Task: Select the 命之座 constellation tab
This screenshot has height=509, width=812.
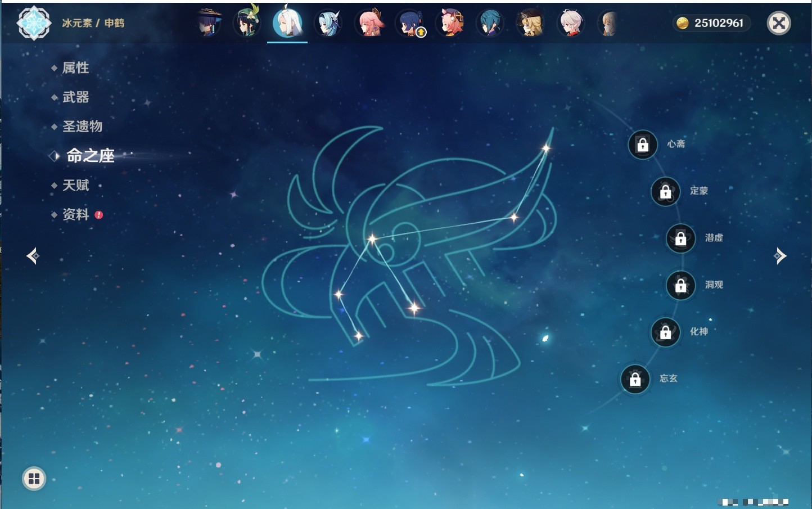Action: pyautogui.click(x=91, y=156)
